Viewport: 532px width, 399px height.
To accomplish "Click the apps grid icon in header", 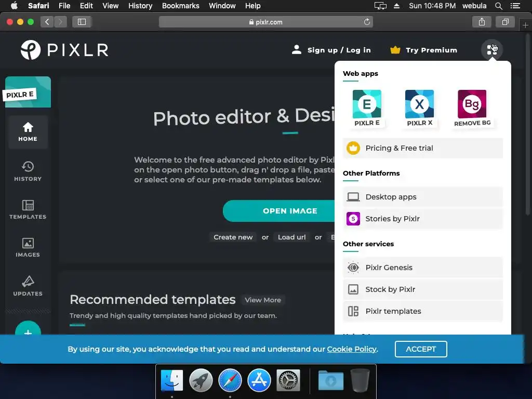I will 491,50.
